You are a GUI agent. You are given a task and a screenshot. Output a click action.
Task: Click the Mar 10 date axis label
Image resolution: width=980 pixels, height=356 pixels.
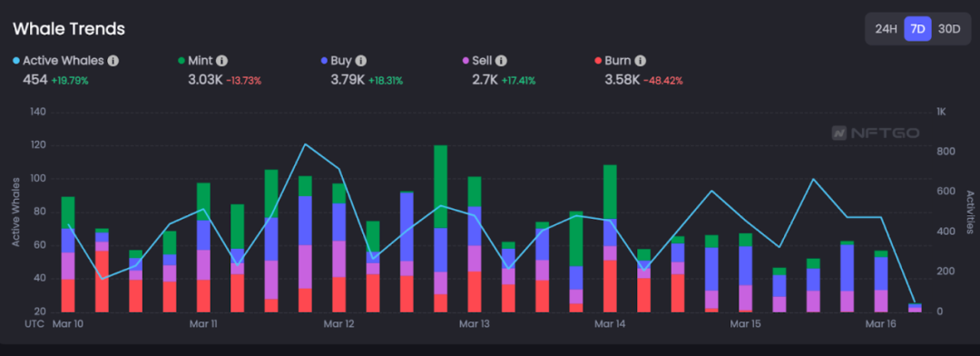tap(68, 324)
